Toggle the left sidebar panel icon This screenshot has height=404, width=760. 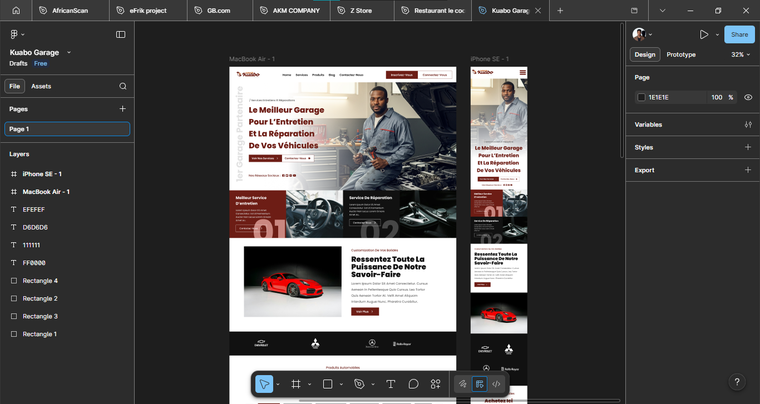(x=121, y=34)
